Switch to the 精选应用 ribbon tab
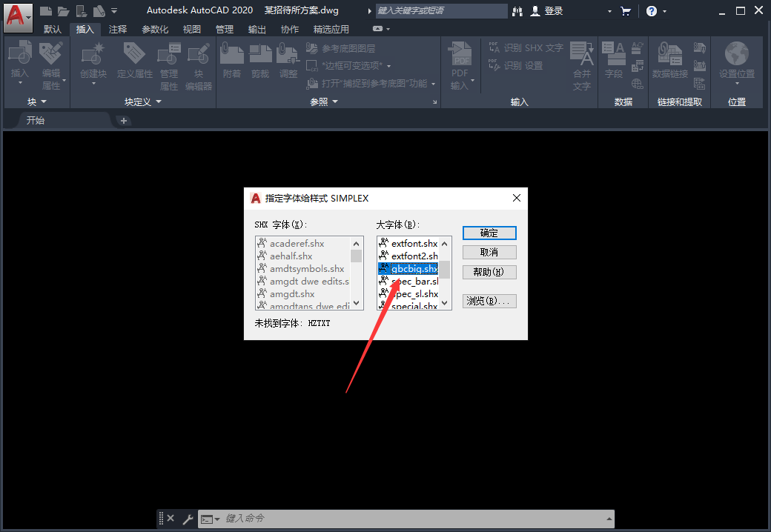The height and width of the screenshot is (532, 771). pyautogui.click(x=331, y=30)
